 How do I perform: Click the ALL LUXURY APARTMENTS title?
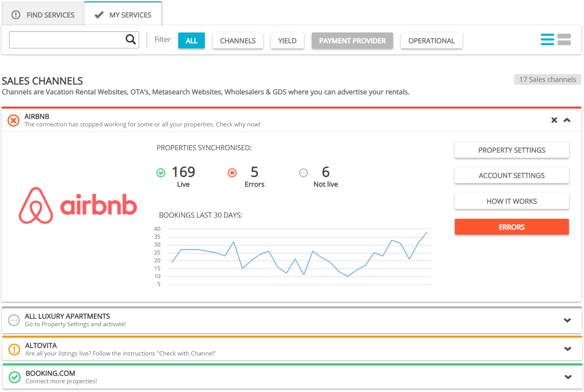point(67,316)
